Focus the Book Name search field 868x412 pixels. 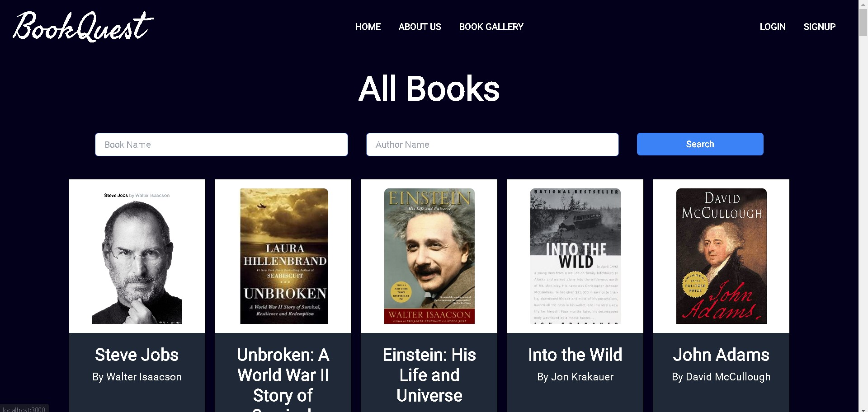coord(222,145)
